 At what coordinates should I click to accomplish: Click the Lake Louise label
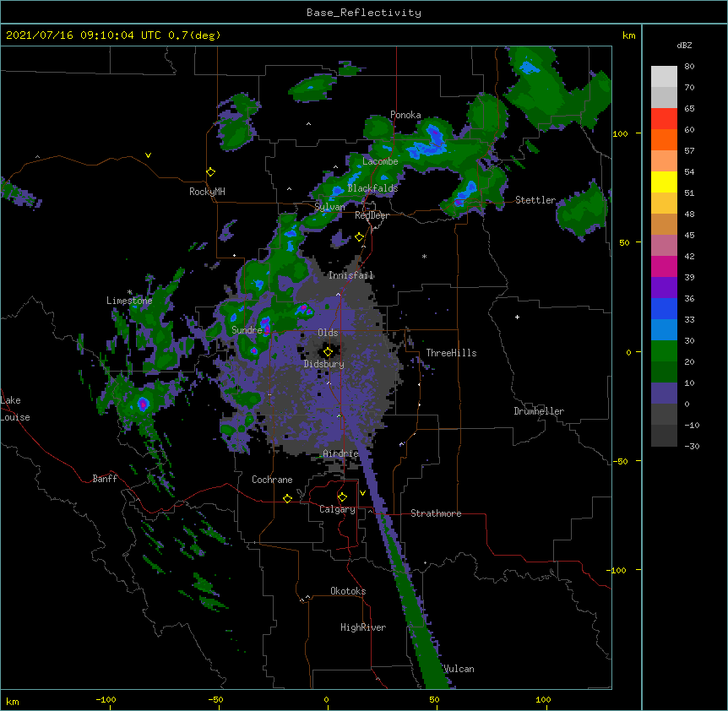15,409
